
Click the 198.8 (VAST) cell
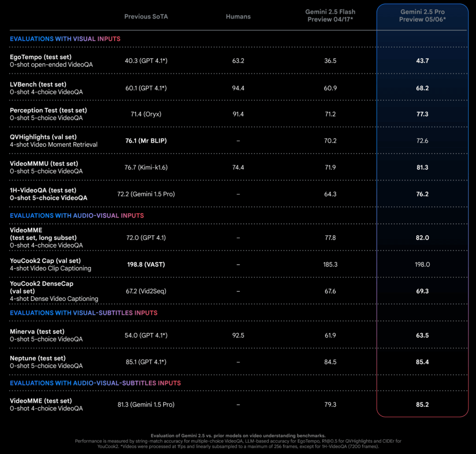pos(146,265)
